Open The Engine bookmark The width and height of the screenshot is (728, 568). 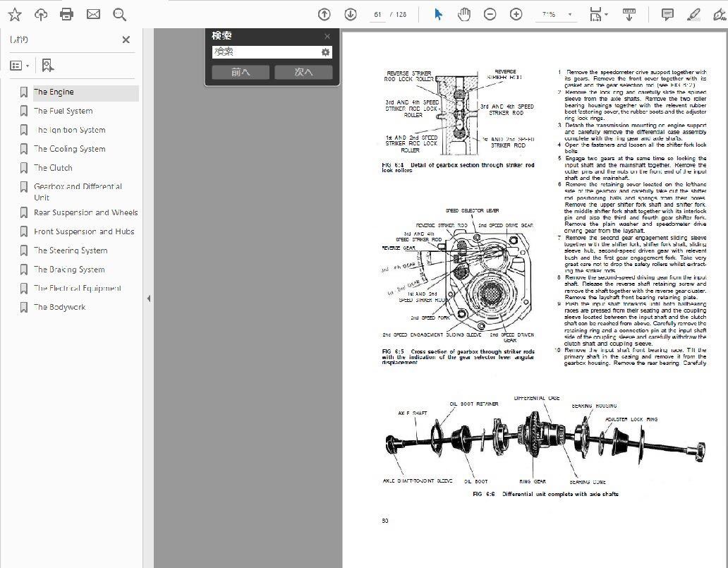pos(54,92)
